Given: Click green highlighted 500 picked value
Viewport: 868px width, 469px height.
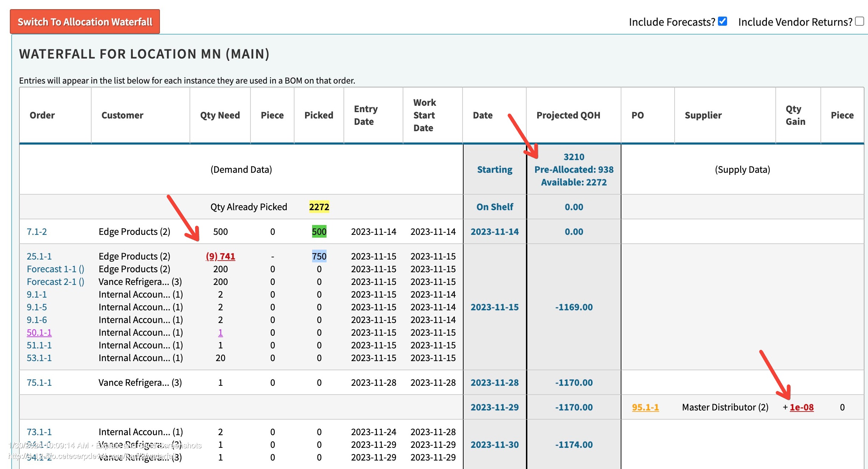Looking at the screenshot, I should click(x=319, y=232).
